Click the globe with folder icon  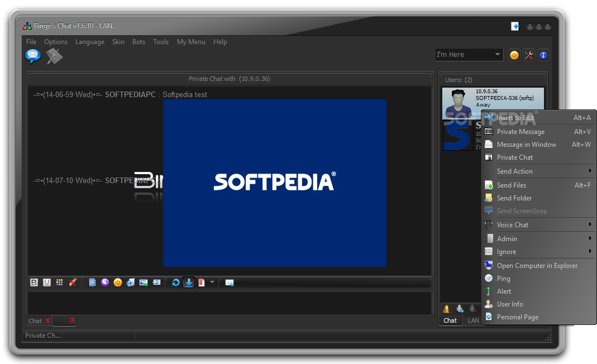tap(131, 282)
